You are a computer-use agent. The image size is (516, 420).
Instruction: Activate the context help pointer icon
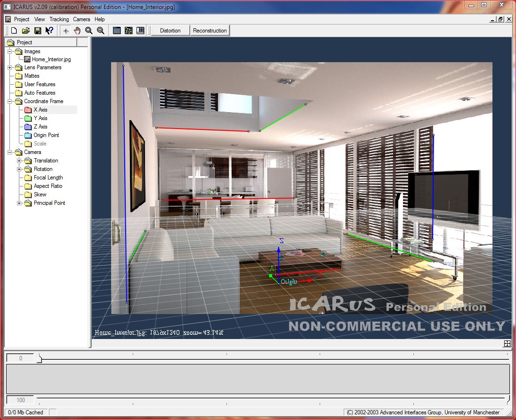click(49, 31)
